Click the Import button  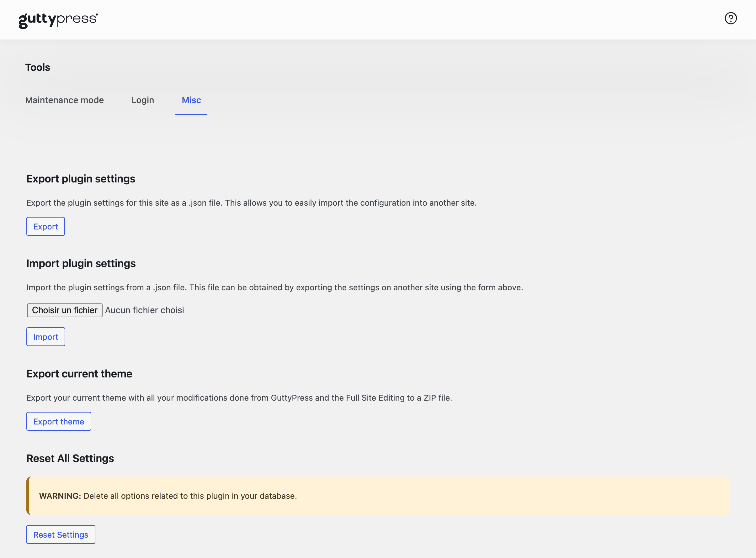(x=45, y=337)
